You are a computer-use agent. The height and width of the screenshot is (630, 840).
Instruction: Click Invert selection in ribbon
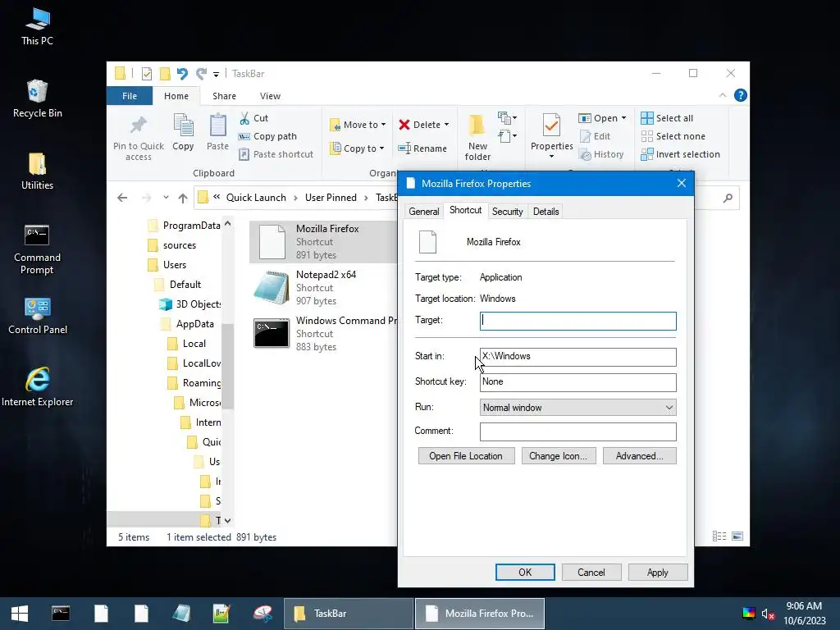pyautogui.click(x=680, y=154)
